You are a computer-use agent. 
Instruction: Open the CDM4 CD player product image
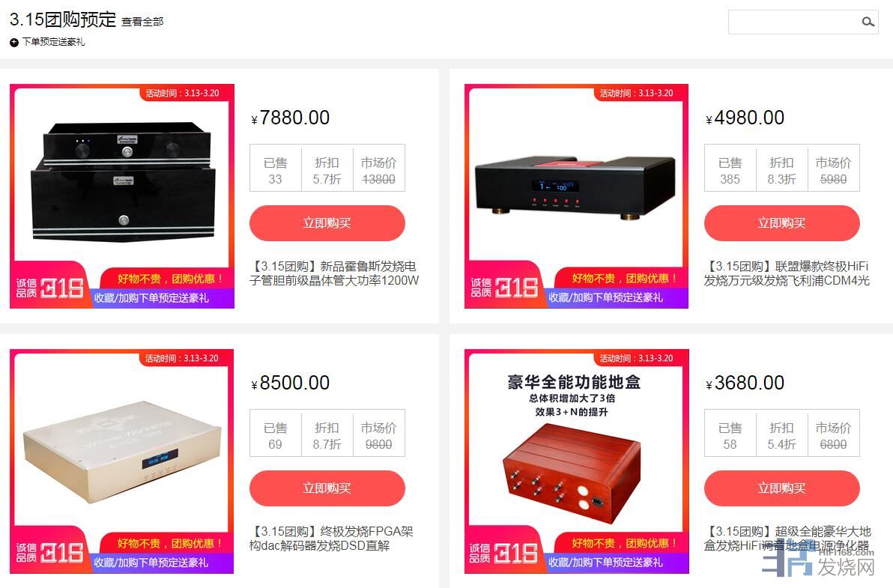point(576,196)
